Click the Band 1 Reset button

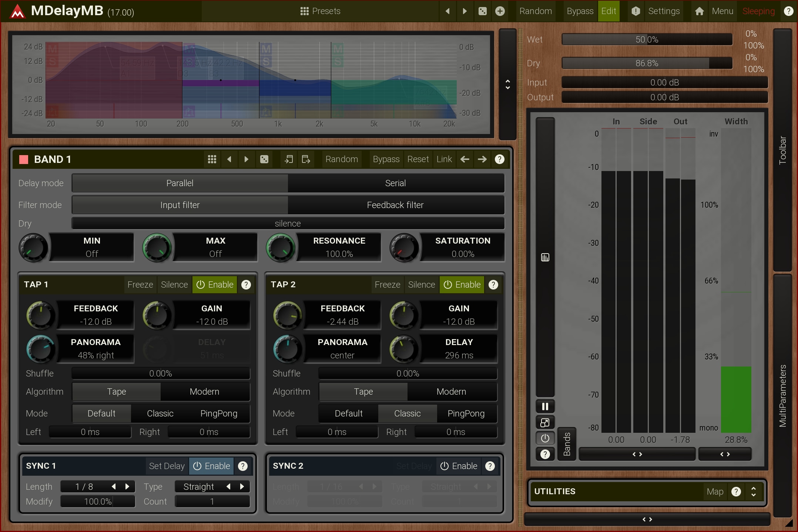418,159
